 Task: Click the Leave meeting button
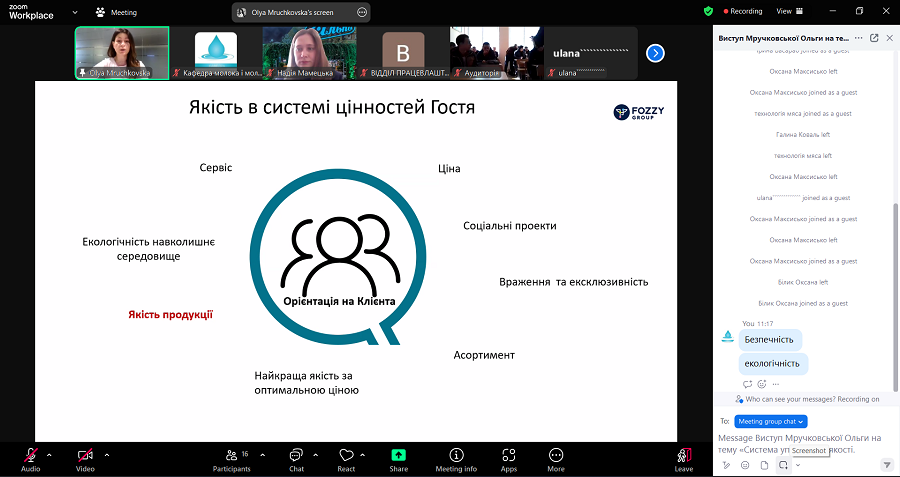pyautogui.click(x=684, y=460)
